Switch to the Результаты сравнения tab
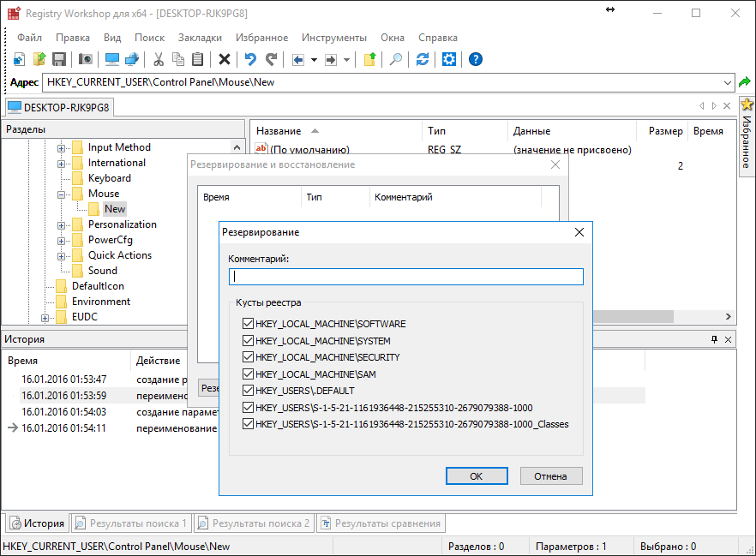 click(x=380, y=523)
